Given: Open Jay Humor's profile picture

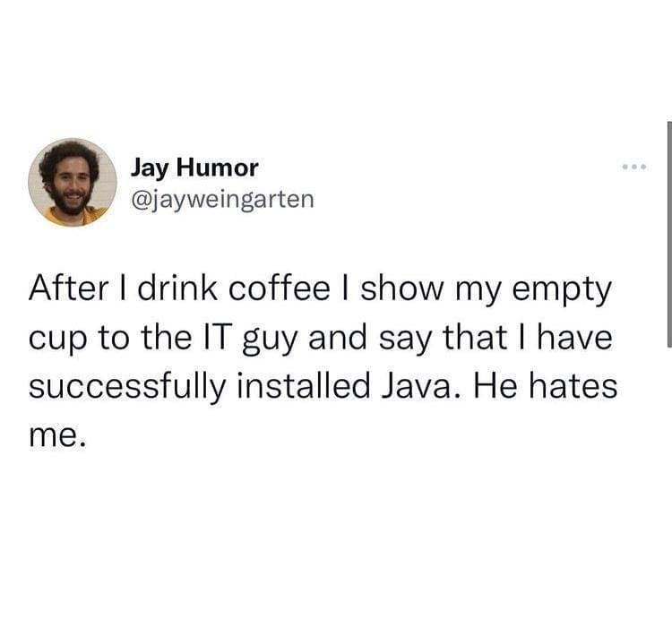Looking at the screenshot, I should tap(73, 182).
